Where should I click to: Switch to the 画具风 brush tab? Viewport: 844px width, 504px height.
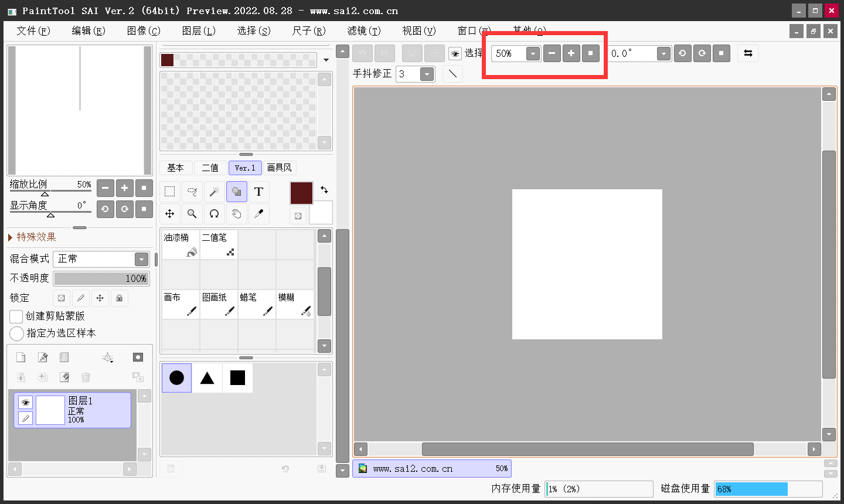pos(280,168)
